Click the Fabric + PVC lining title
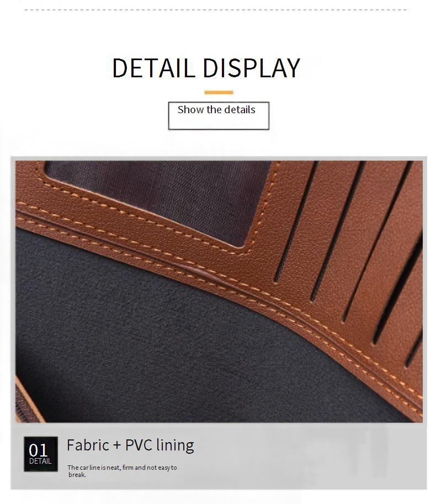This screenshot has width=436, height=504. [x=130, y=445]
